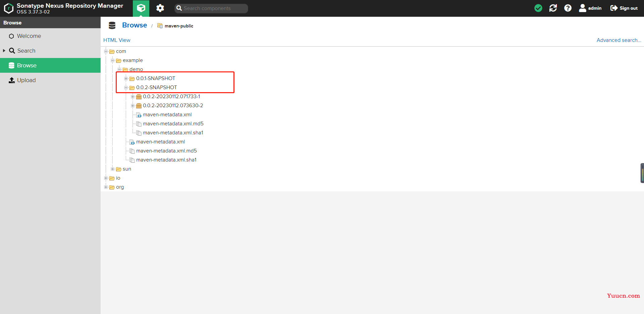
Task: Click the folder icon for io
Action: (112, 178)
